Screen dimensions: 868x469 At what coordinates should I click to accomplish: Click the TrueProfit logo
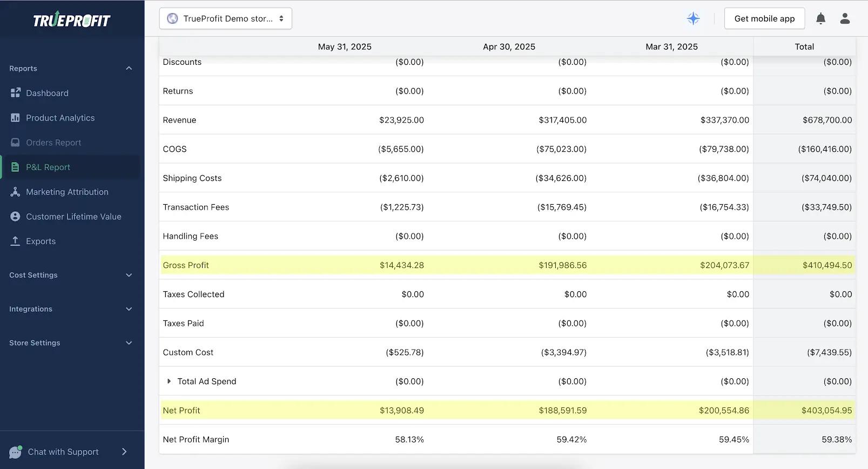coord(72,20)
